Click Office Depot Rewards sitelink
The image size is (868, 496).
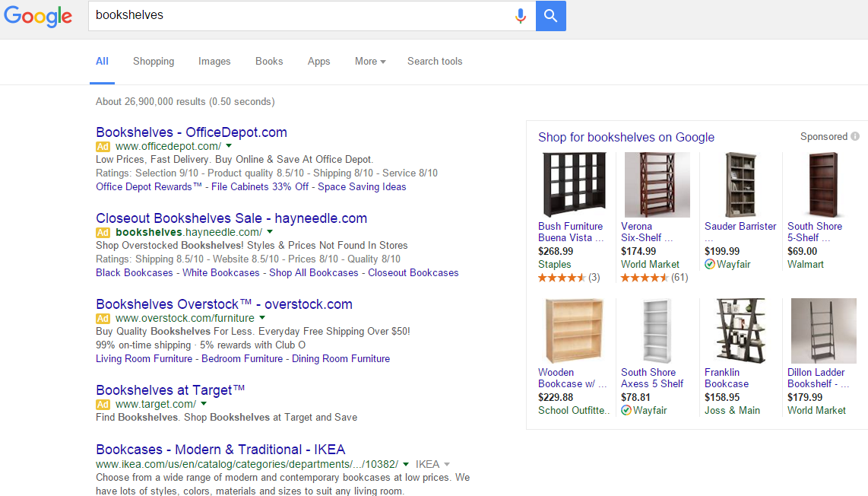[x=148, y=187]
